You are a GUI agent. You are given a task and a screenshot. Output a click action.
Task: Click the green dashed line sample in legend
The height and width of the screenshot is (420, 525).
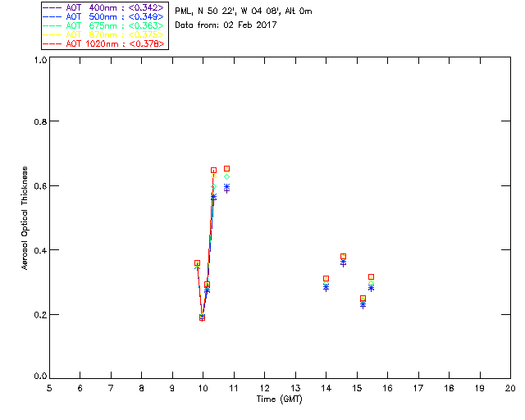(52, 25)
